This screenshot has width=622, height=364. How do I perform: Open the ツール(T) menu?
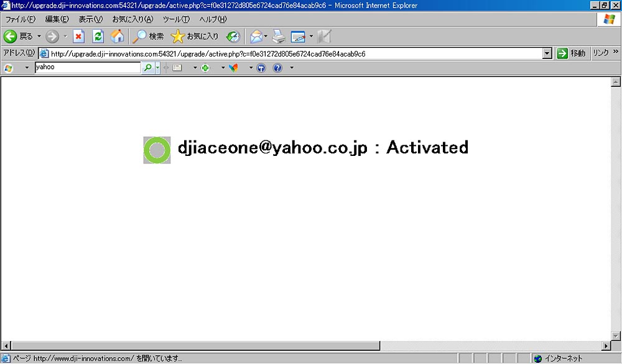(175, 19)
